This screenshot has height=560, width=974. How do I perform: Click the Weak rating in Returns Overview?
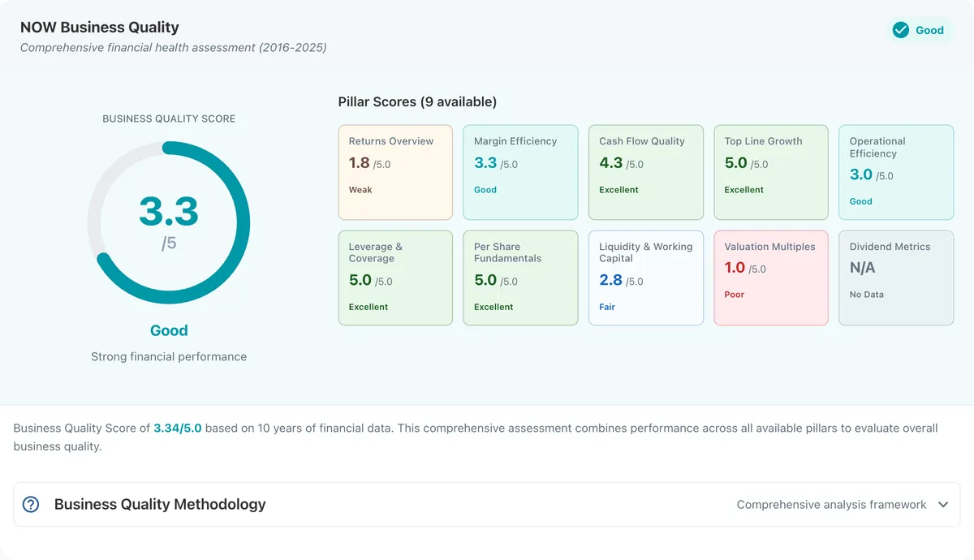[x=360, y=190]
